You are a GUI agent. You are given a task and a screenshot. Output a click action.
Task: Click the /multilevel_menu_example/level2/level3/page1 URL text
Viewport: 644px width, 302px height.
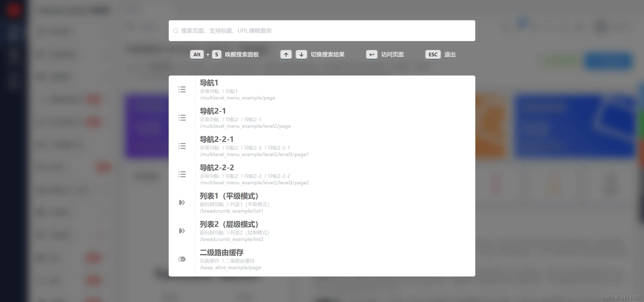254,155
